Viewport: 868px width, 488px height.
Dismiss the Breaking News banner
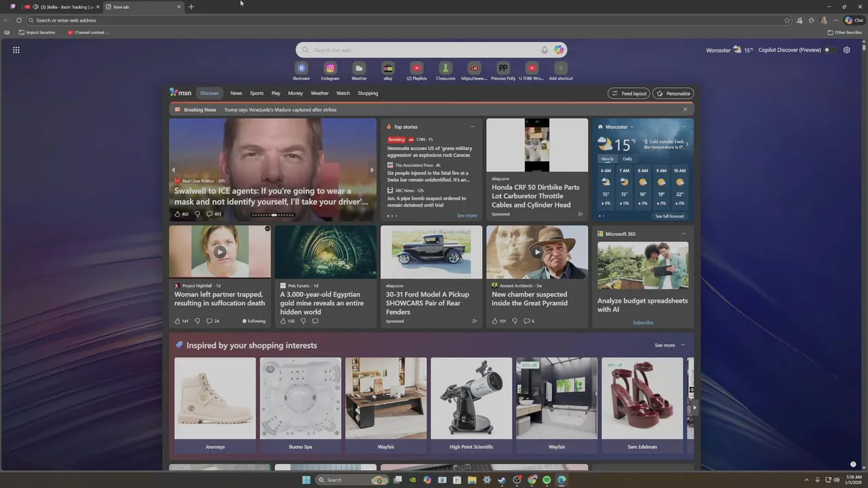[685, 109]
